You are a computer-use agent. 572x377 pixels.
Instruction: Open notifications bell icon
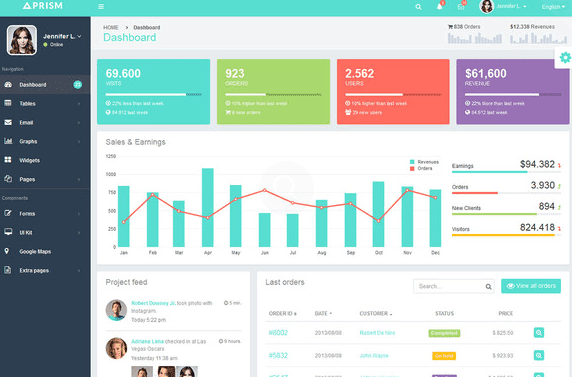[440, 7]
